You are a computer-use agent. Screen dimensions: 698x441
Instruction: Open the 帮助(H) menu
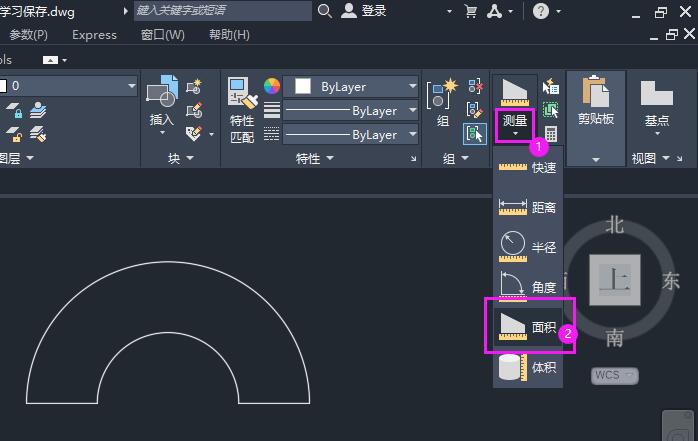click(x=229, y=35)
